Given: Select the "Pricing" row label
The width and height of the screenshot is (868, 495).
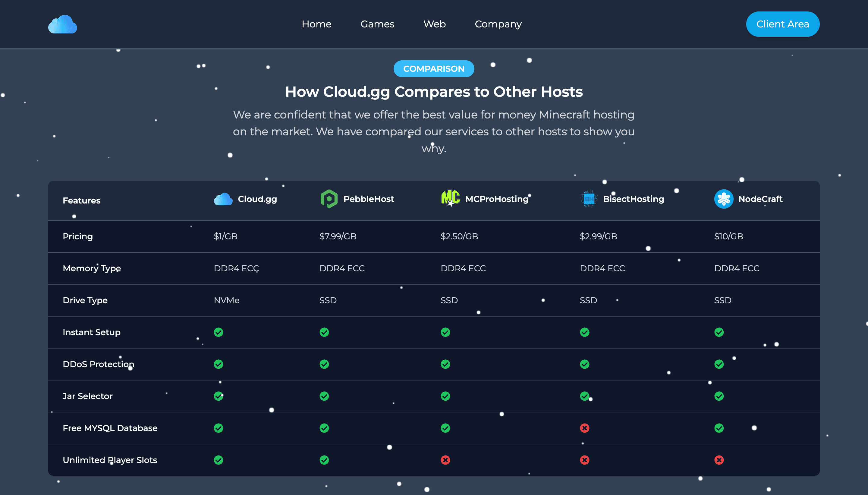Looking at the screenshot, I should point(78,237).
